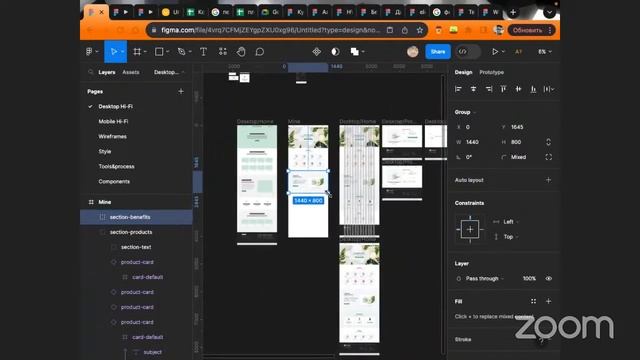Click the layer opacity 100% field
Image resolution: width=640 pixels, height=360 pixels.
click(x=529, y=279)
